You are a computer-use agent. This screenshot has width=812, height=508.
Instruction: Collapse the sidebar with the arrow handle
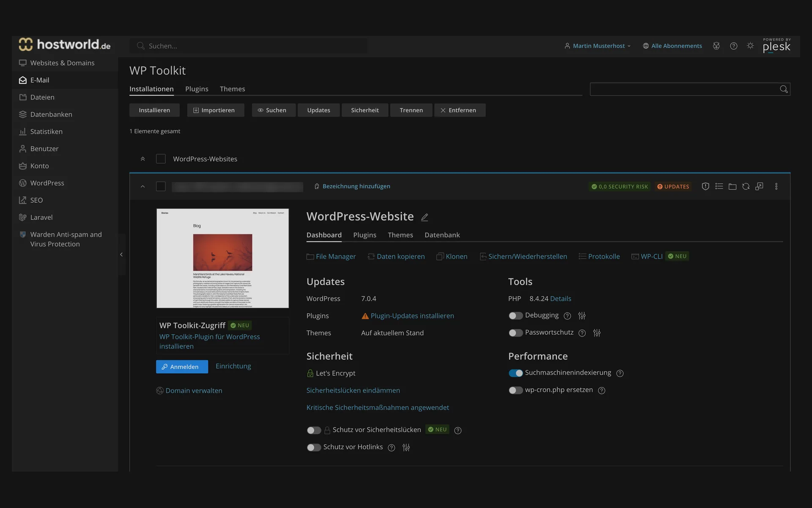pos(121,254)
